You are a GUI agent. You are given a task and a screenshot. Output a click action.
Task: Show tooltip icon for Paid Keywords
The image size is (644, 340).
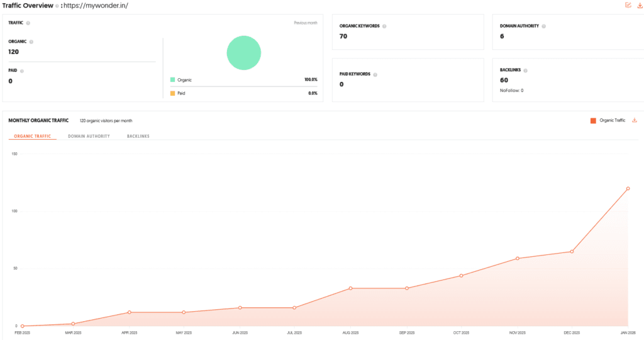click(375, 74)
